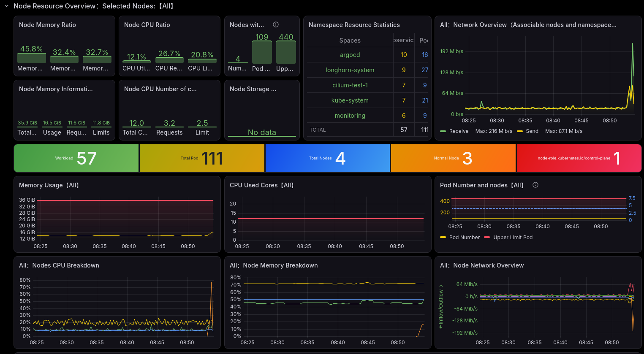The width and height of the screenshot is (644, 354).
Task: Open info icon on Nodes with panel
Action: [x=276, y=25]
